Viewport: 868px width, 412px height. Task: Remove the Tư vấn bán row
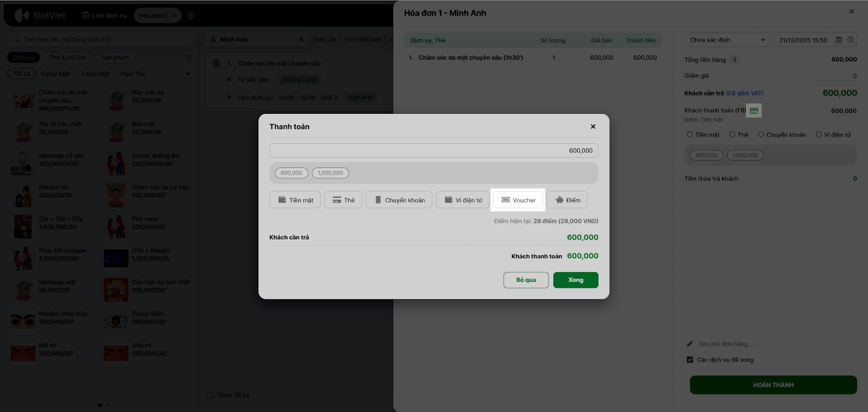(x=229, y=80)
